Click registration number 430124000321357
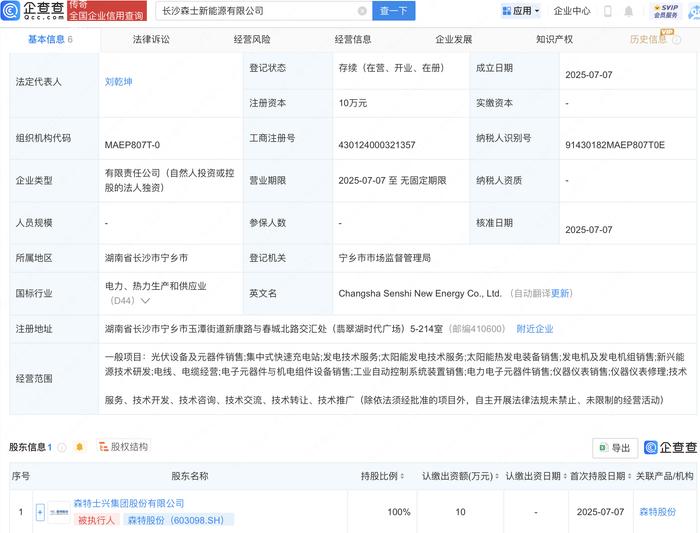Image resolution: width=700 pixels, height=533 pixels. click(x=377, y=145)
